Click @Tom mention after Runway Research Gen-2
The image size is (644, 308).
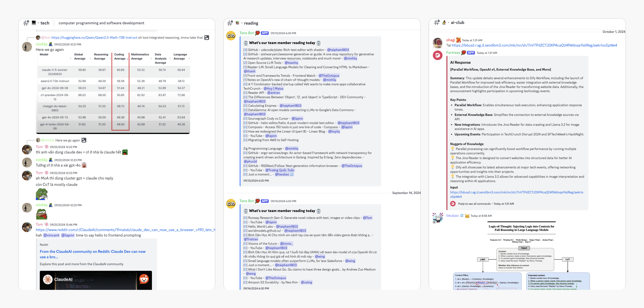[x=367, y=218]
